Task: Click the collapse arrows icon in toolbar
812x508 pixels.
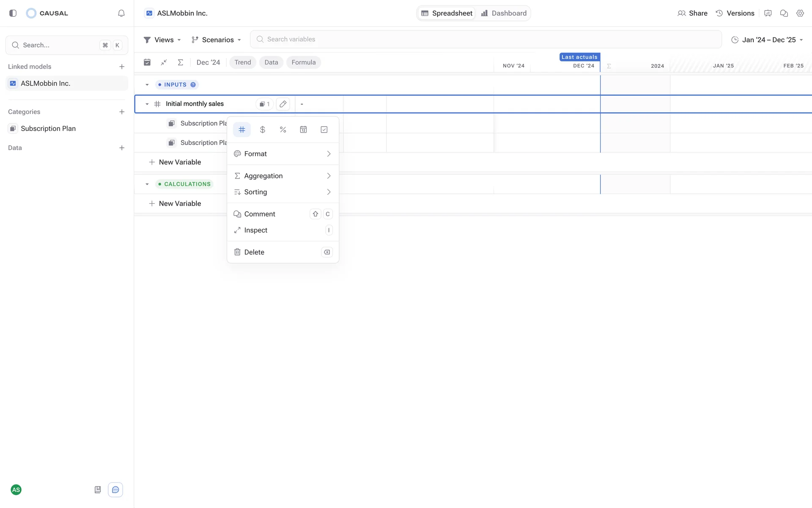Action: tap(164, 62)
